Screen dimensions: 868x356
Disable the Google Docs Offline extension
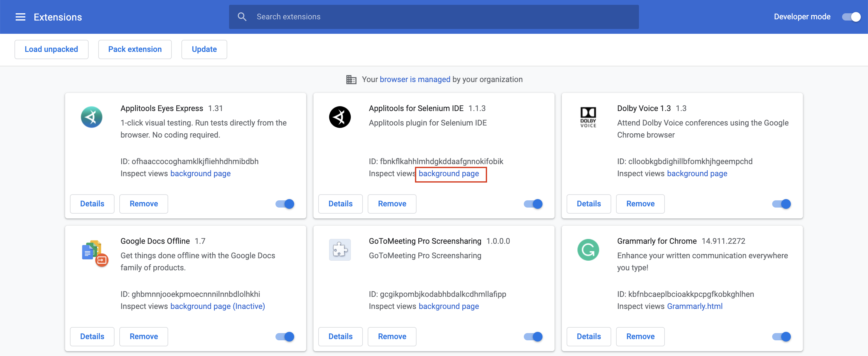285,336
